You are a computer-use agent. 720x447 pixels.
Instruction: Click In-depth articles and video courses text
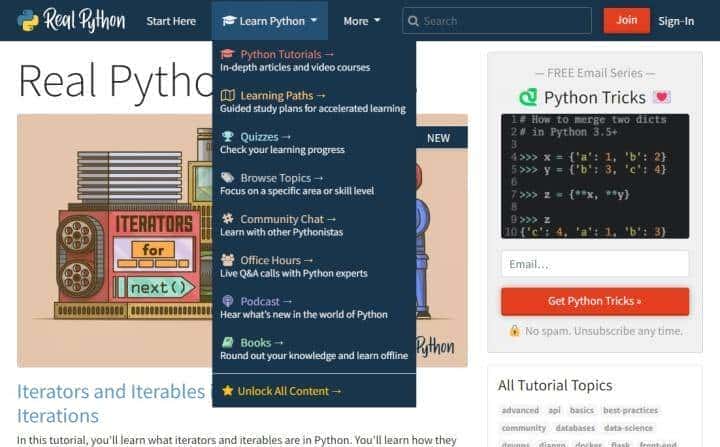coord(295,68)
